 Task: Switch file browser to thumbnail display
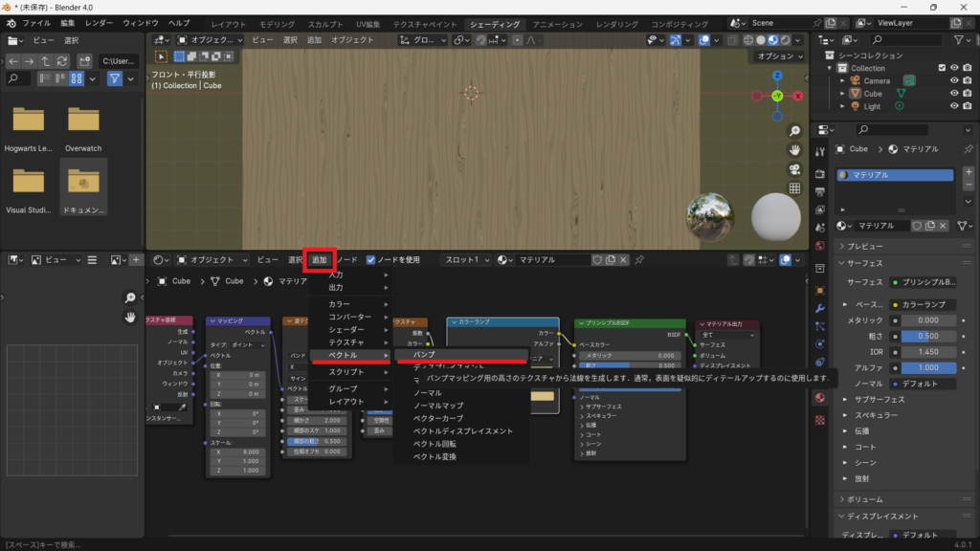77,78
